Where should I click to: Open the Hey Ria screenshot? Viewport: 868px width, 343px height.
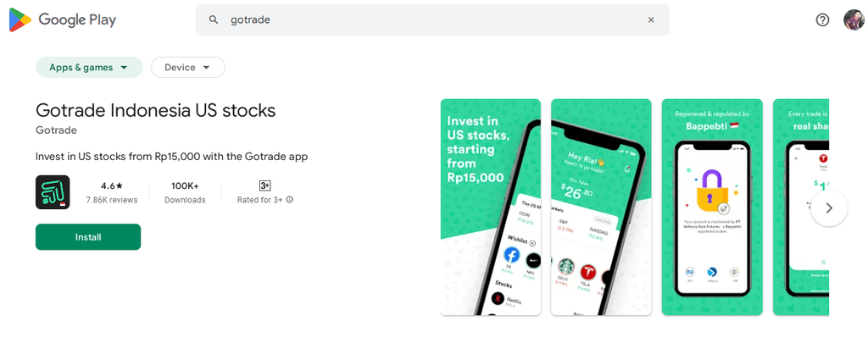(601, 207)
